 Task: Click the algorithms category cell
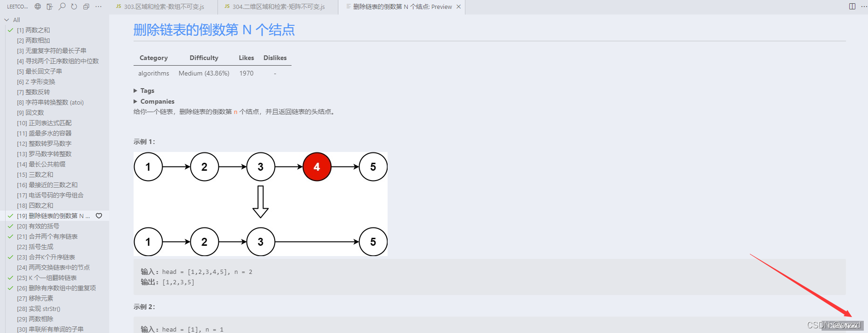pyautogui.click(x=154, y=73)
